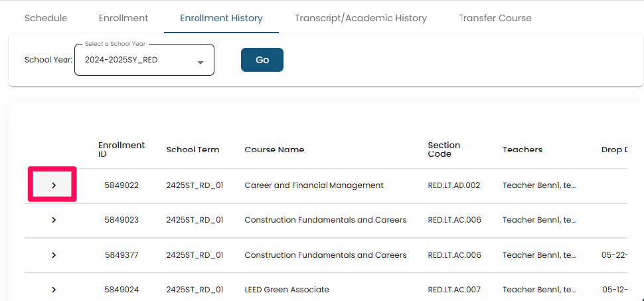Open the Transfer Course tab

tap(495, 18)
